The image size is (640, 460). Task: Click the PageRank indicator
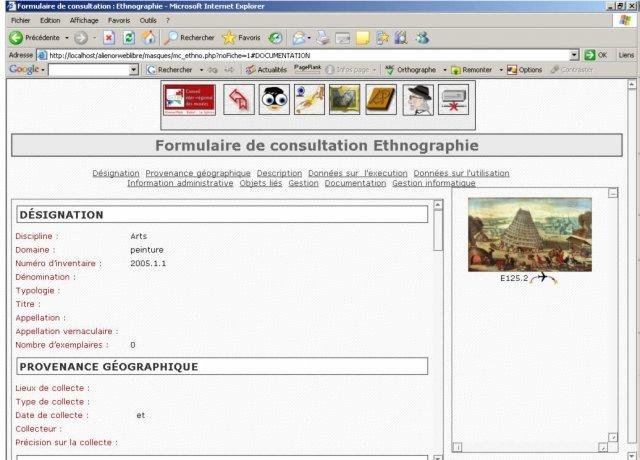coord(307,69)
